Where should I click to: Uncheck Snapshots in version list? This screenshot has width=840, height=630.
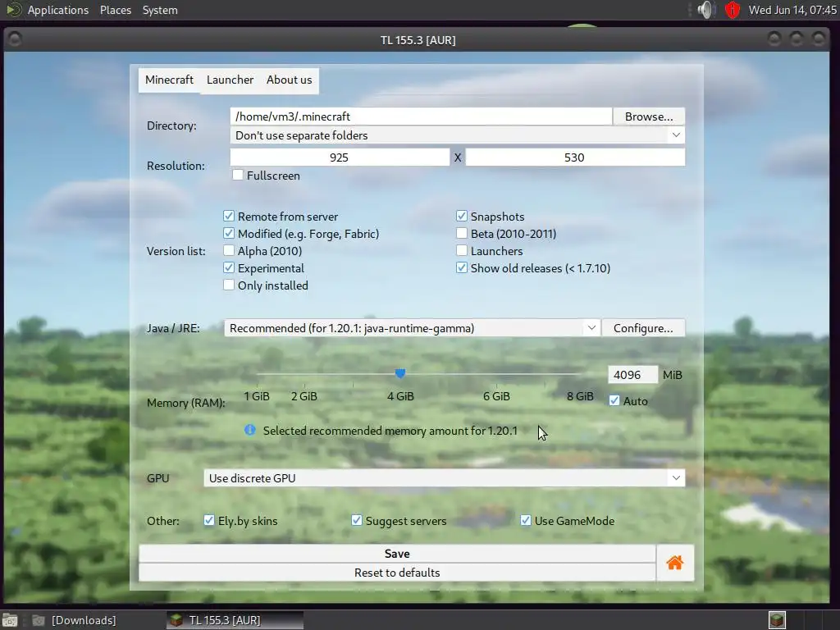461,216
